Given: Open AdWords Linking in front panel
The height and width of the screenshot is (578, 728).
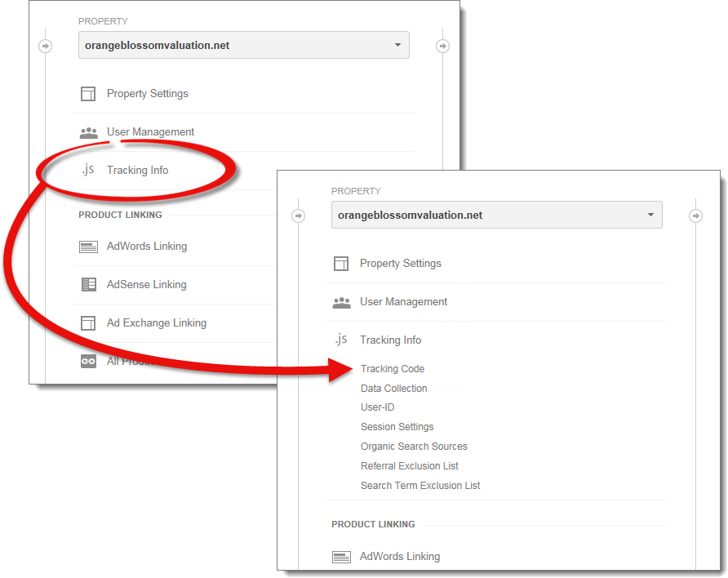Looking at the screenshot, I should [400, 556].
